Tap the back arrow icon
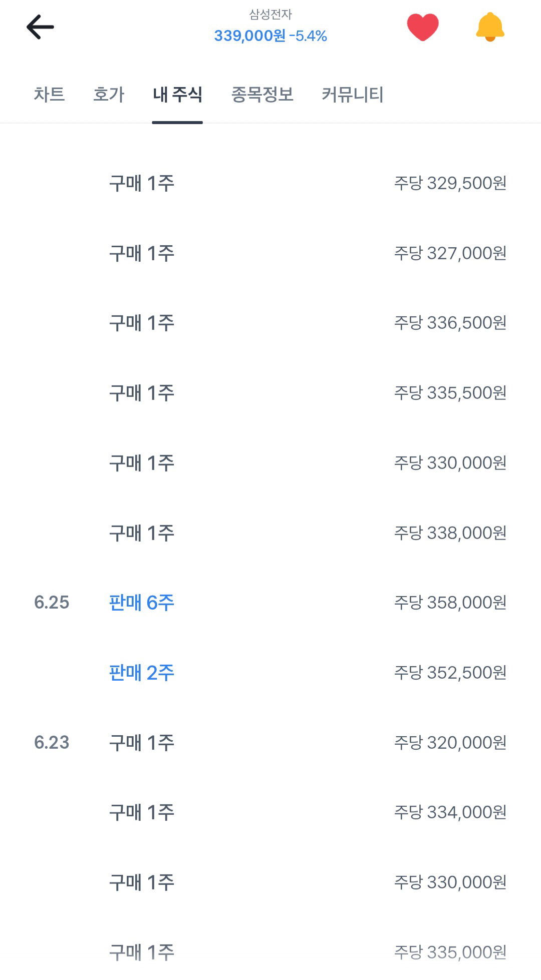Screen dimensions: 541x980 click(40, 27)
